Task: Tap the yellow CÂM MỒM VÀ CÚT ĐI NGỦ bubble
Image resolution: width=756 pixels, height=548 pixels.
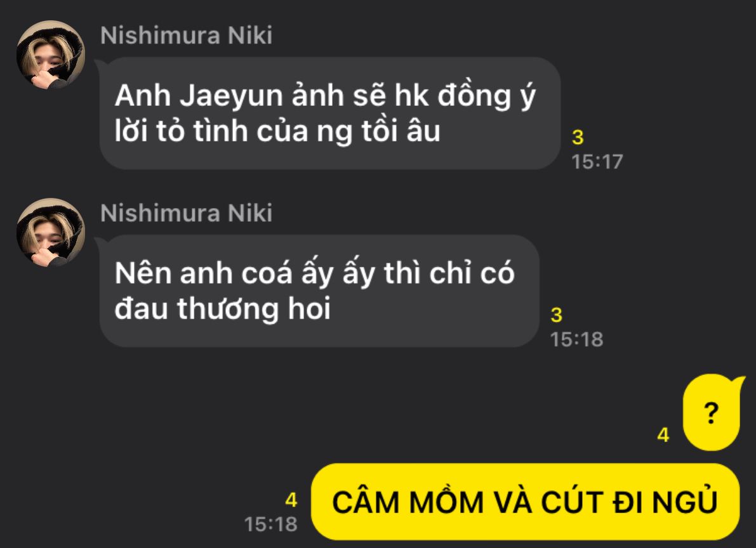Action: (x=526, y=502)
